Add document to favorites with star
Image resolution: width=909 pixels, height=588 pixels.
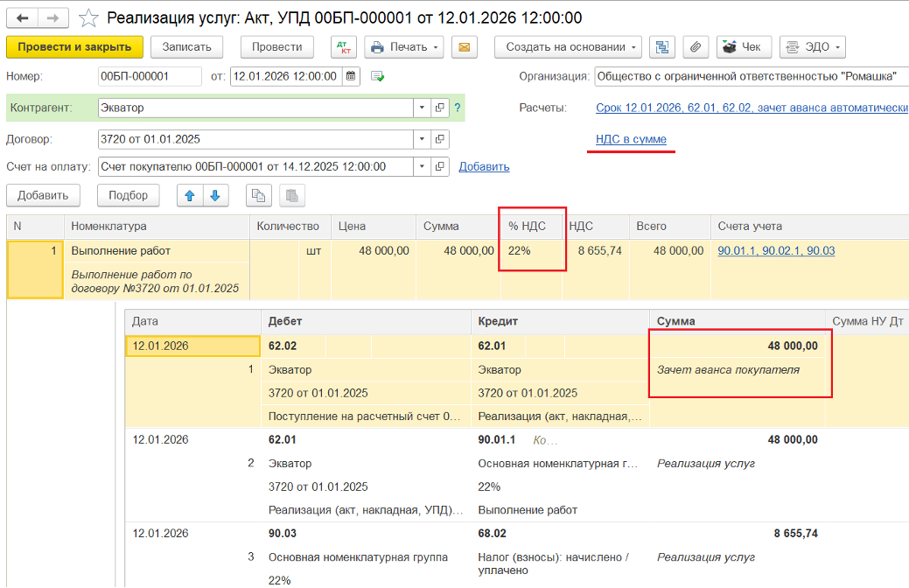(88, 17)
